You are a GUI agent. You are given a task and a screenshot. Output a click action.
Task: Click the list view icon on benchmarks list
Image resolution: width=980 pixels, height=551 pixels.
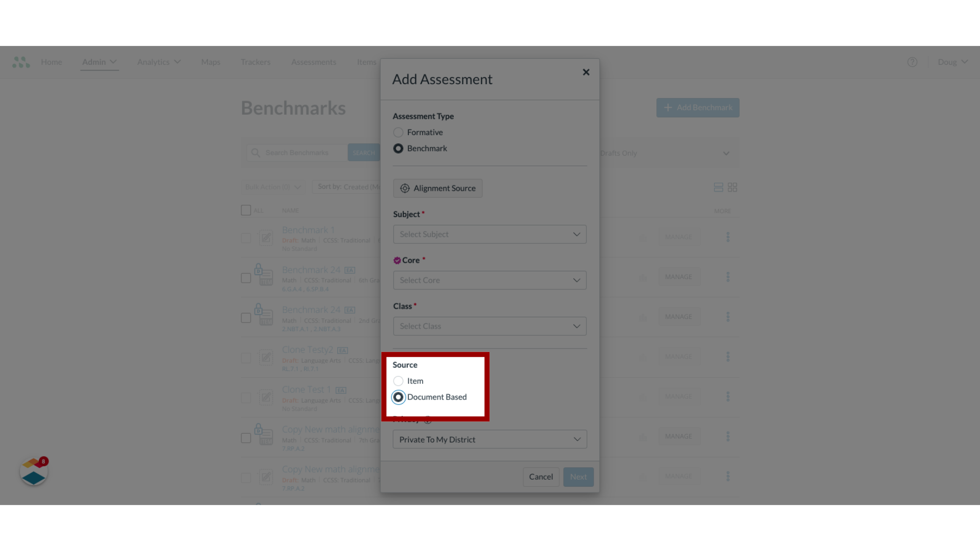[718, 187]
